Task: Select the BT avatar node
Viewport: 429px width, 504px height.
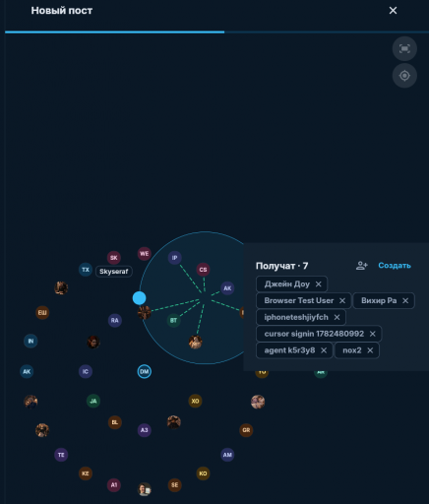Action: coord(174,320)
